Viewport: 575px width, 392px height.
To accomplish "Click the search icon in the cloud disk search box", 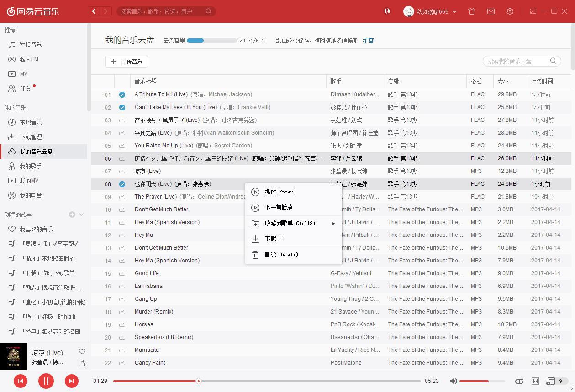I will tap(553, 61).
